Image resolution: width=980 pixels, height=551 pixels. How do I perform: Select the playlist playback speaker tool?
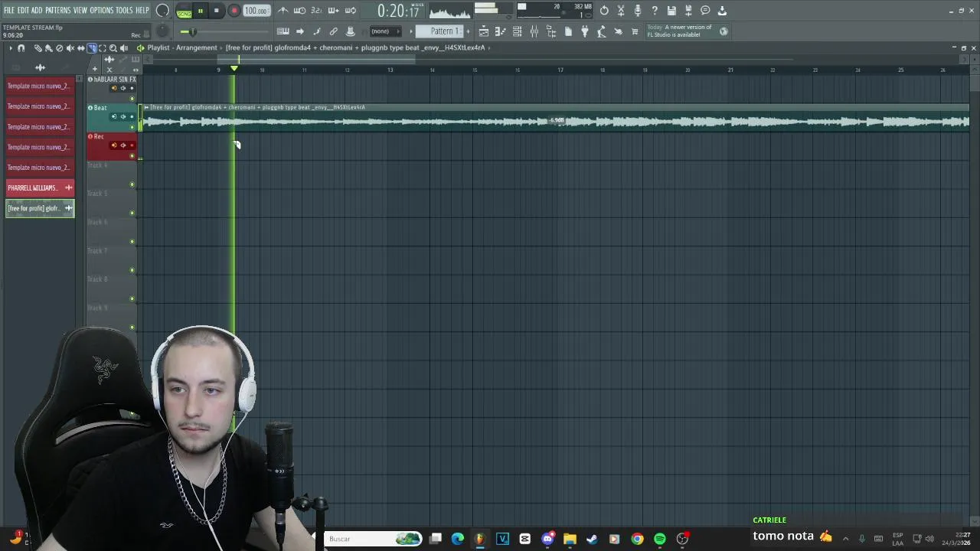tap(123, 48)
